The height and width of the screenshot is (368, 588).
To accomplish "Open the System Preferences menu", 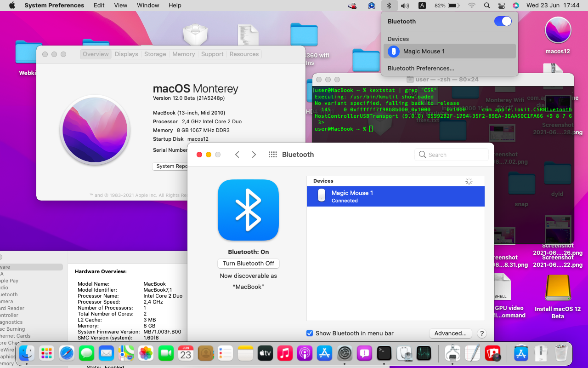I will pos(54,6).
